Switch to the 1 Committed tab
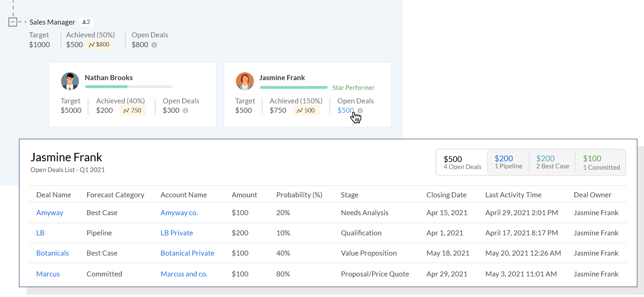The image size is (644, 297). coord(601,162)
